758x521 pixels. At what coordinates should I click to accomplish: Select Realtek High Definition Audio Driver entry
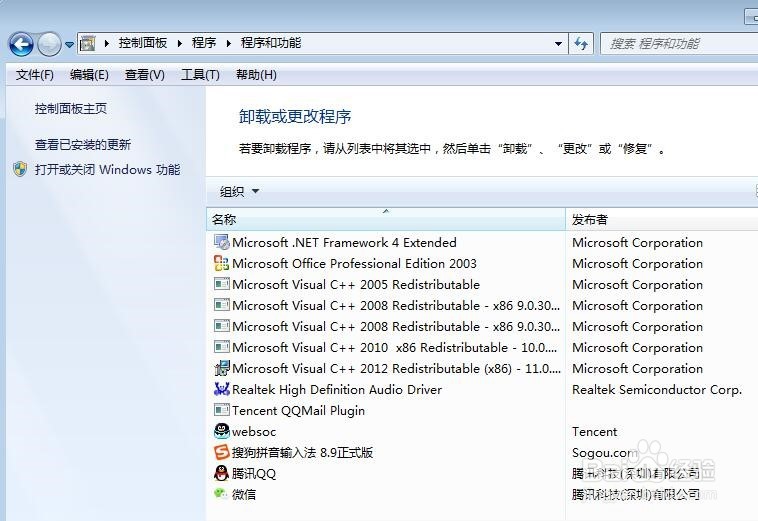(x=337, y=389)
